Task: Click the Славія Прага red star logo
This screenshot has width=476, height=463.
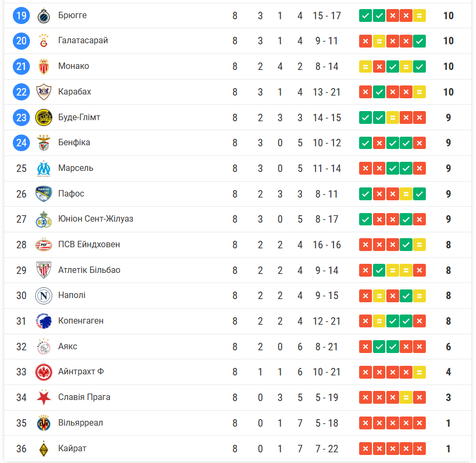Action: coord(43,397)
